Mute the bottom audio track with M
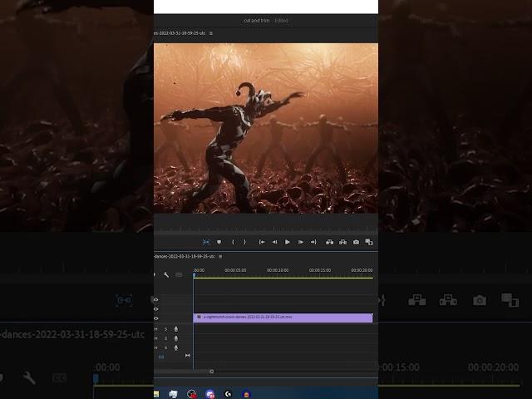 click(156, 347)
